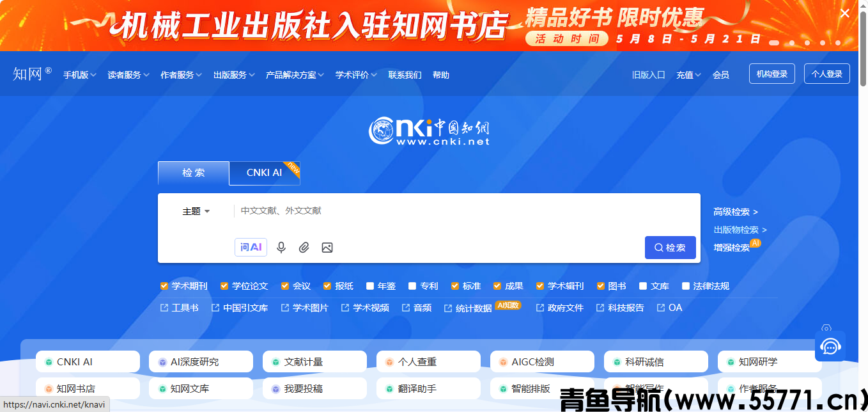Switch to the CNKI AI tab

tap(265, 173)
